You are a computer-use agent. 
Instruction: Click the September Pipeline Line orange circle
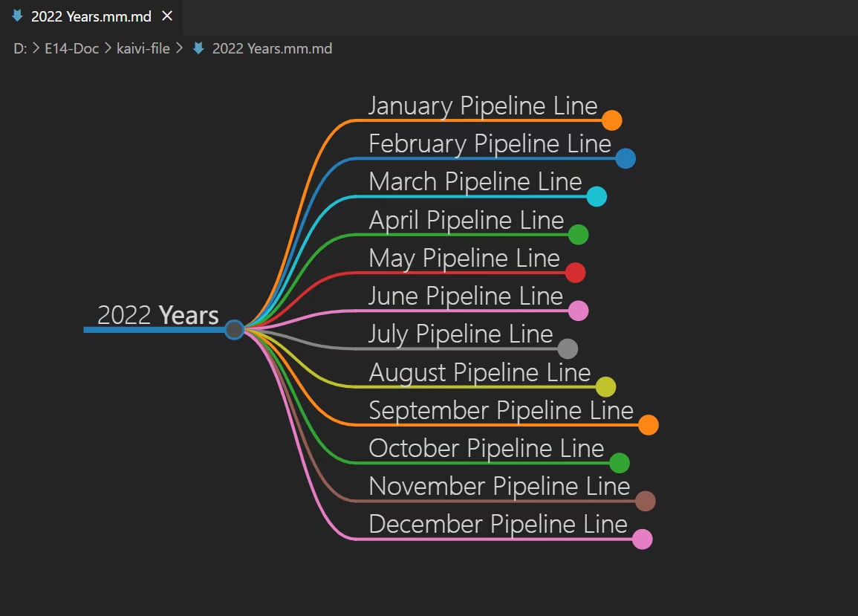tap(649, 425)
